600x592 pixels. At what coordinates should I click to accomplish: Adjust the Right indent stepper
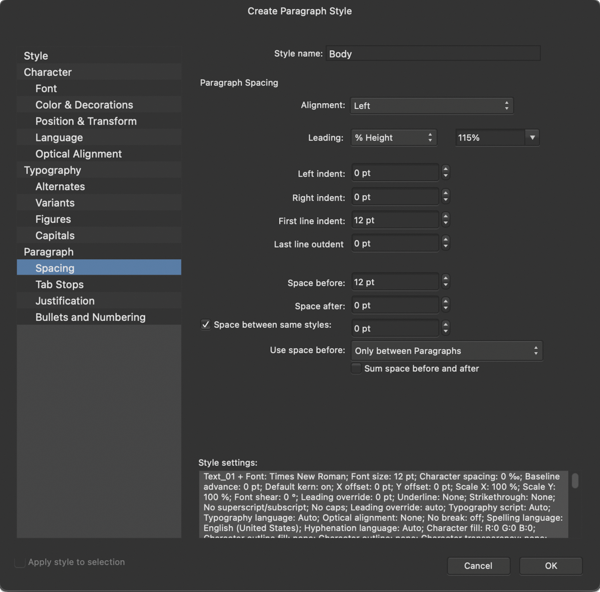pos(445,196)
